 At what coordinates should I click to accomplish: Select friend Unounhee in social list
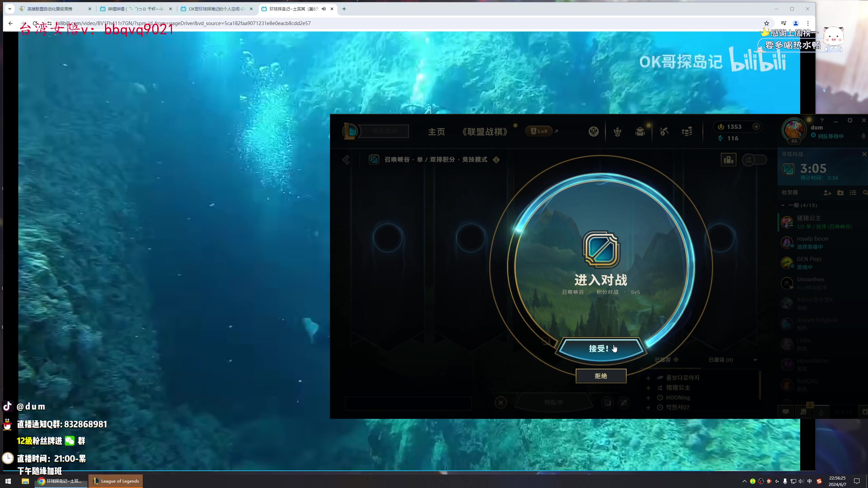[x=823, y=283]
